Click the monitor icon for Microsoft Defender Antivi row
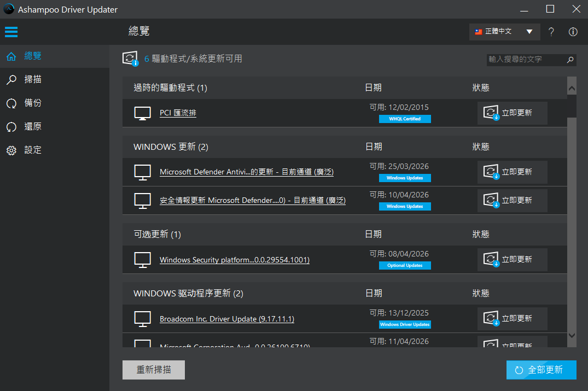This screenshot has height=391, width=588. pos(143,172)
